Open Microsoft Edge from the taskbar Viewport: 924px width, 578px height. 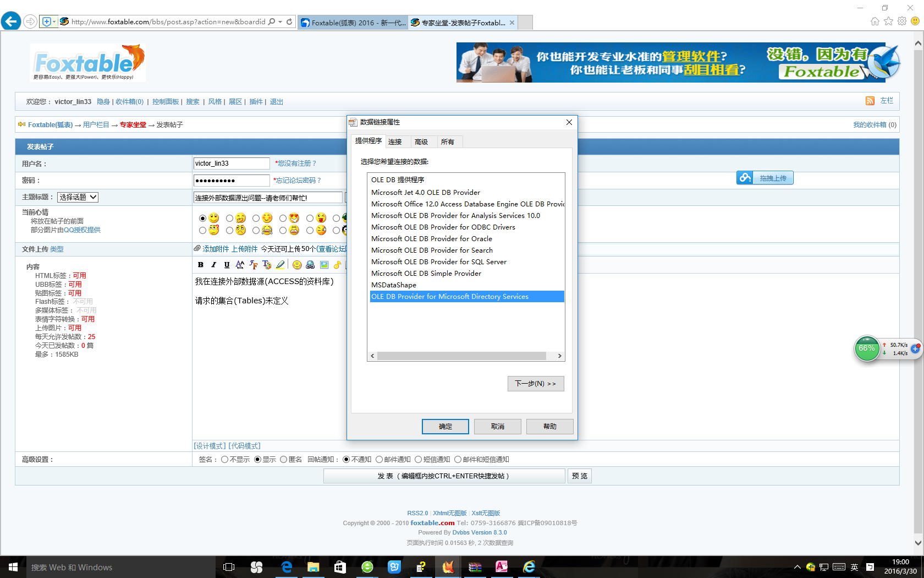coord(287,567)
